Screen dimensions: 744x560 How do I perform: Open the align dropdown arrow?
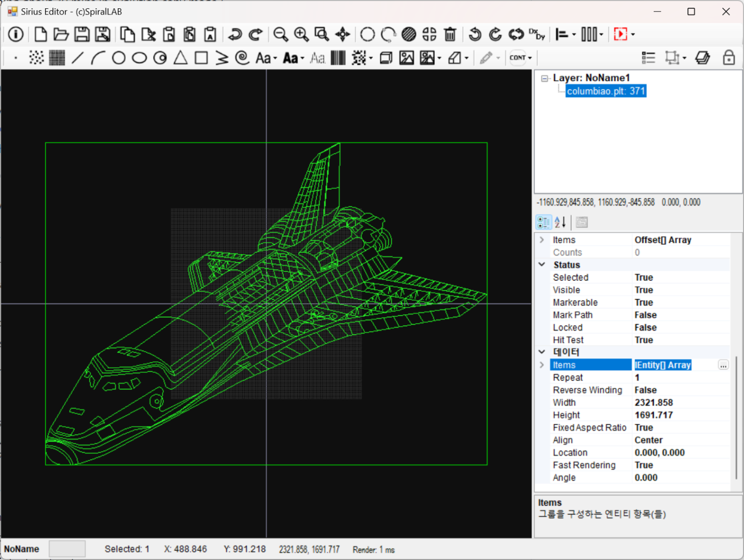[x=574, y=35]
